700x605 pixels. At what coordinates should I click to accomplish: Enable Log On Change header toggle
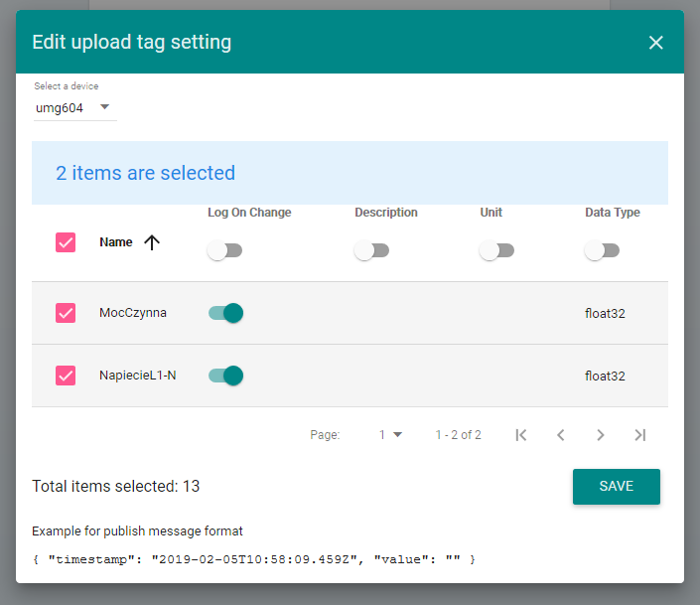224,251
